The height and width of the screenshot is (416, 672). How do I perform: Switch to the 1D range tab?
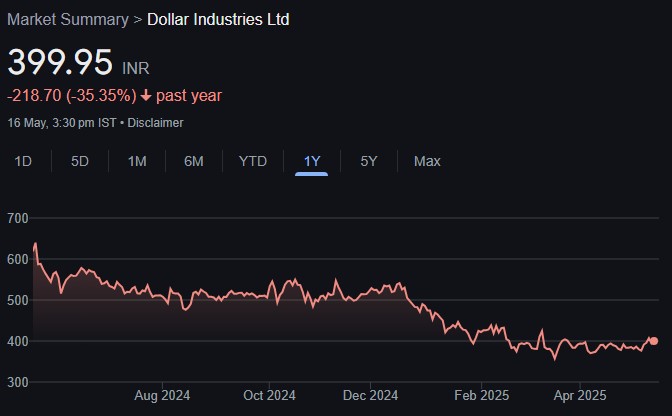[x=23, y=161]
